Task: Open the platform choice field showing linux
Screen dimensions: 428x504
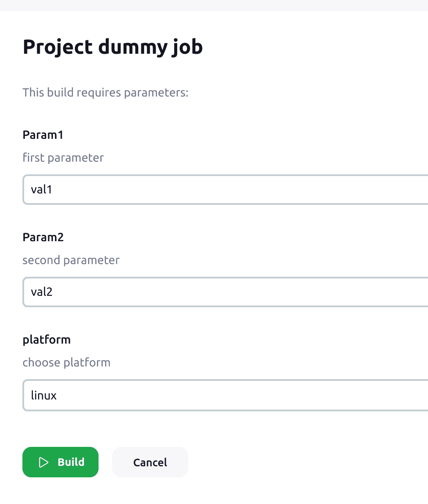Action: 169,395
